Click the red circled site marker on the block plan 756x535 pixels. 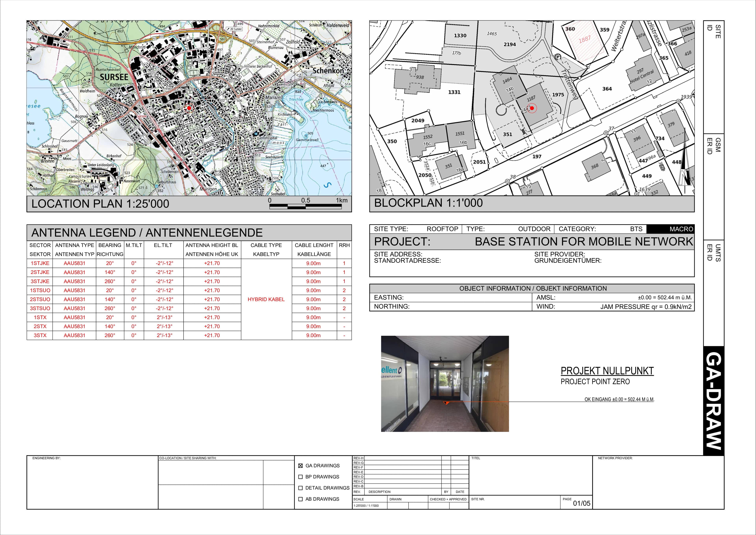[532, 108]
